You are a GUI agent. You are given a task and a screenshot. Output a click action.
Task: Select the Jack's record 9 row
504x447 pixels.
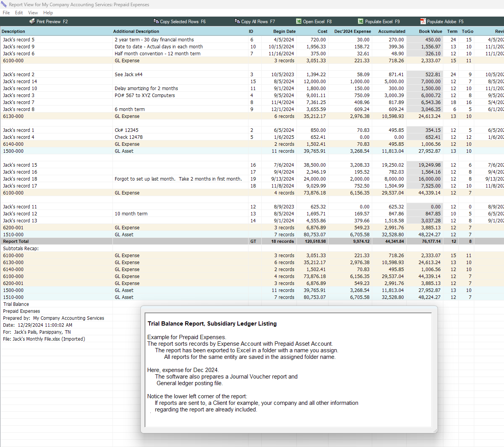click(x=252, y=46)
